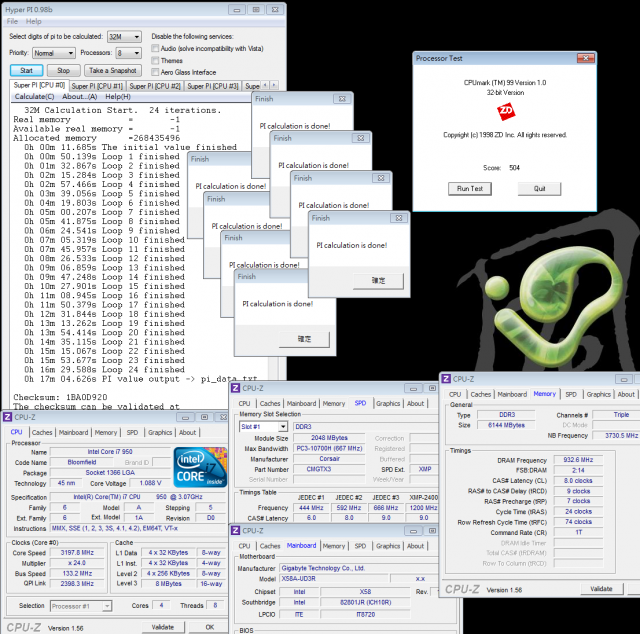
Task: Click Validate in CPU-Z Memory window
Action: tap(601, 589)
